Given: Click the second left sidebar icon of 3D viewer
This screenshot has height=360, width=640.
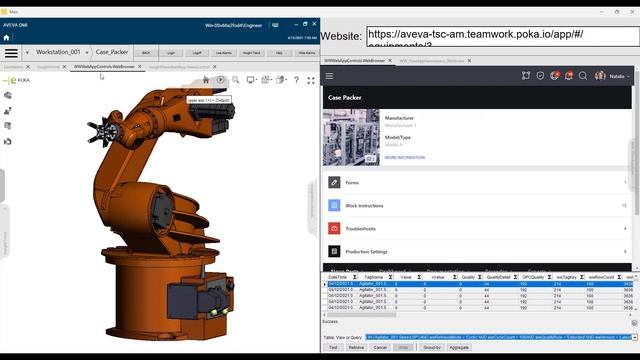Looking at the screenshot, I should (8, 111).
